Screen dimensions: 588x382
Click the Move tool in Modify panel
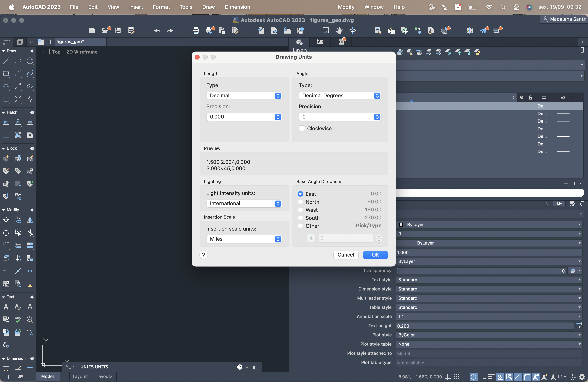click(x=6, y=220)
